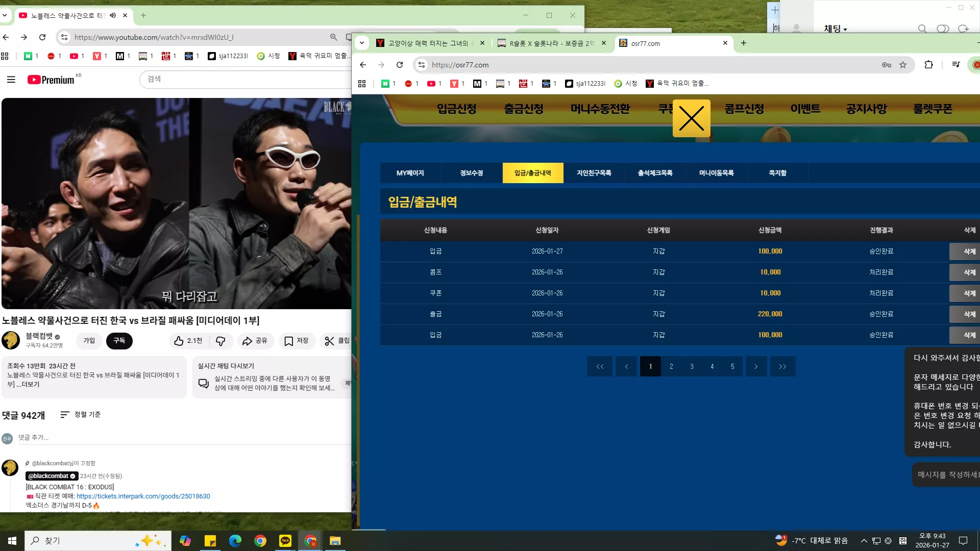Select the 출금신청 menu item
The image size is (980, 551).
tap(524, 109)
